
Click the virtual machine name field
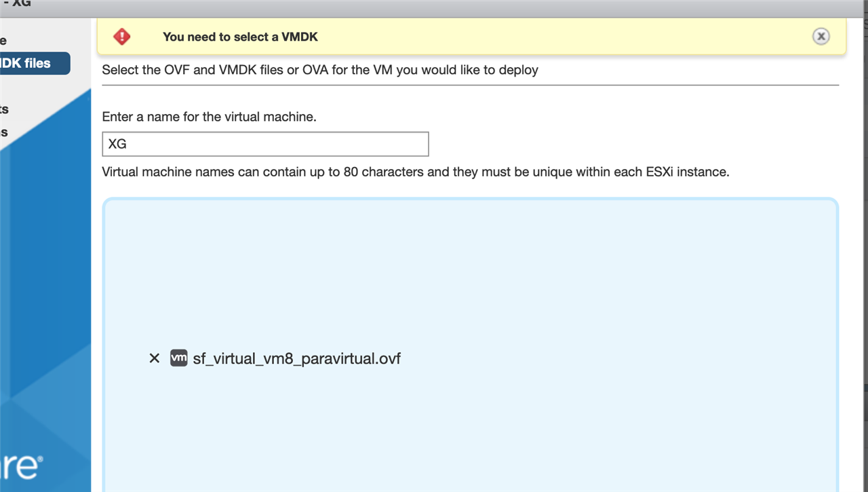(x=265, y=144)
